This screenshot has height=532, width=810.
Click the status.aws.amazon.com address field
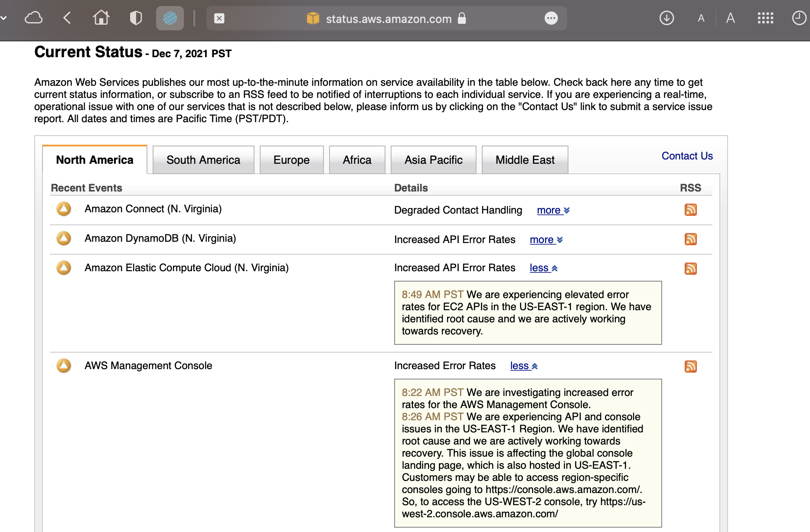coord(387,18)
